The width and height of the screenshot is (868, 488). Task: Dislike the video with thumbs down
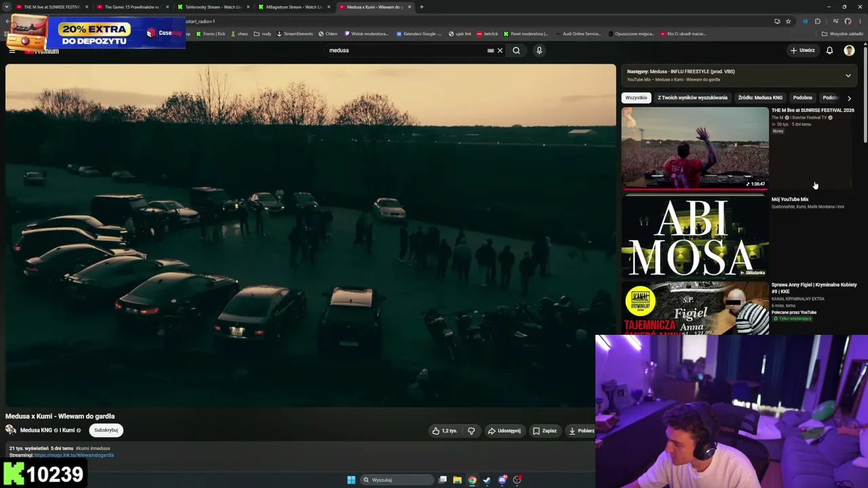471,430
